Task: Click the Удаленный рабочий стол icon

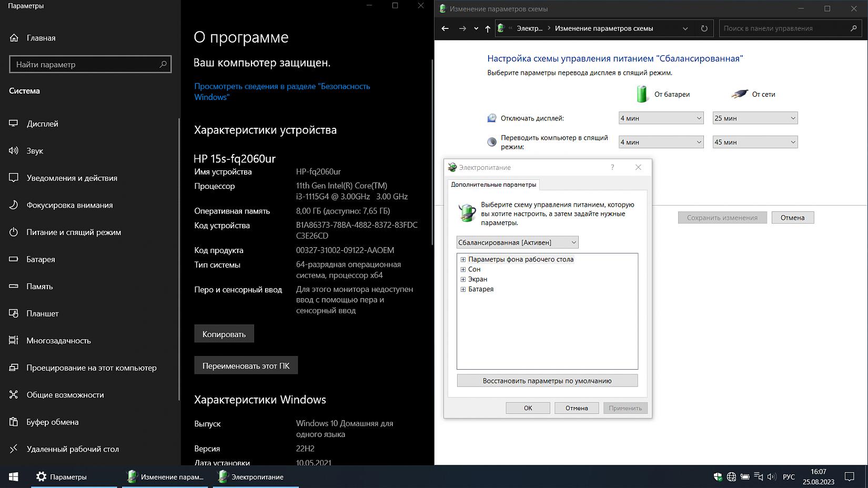Action: [x=14, y=449]
